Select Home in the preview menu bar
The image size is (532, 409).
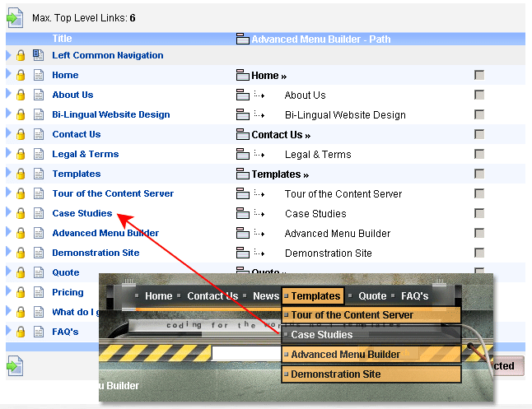coord(158,296)
